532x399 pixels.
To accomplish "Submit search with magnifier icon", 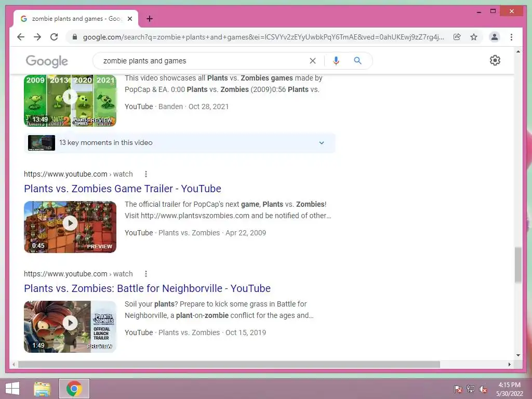I will click(357, 61).
